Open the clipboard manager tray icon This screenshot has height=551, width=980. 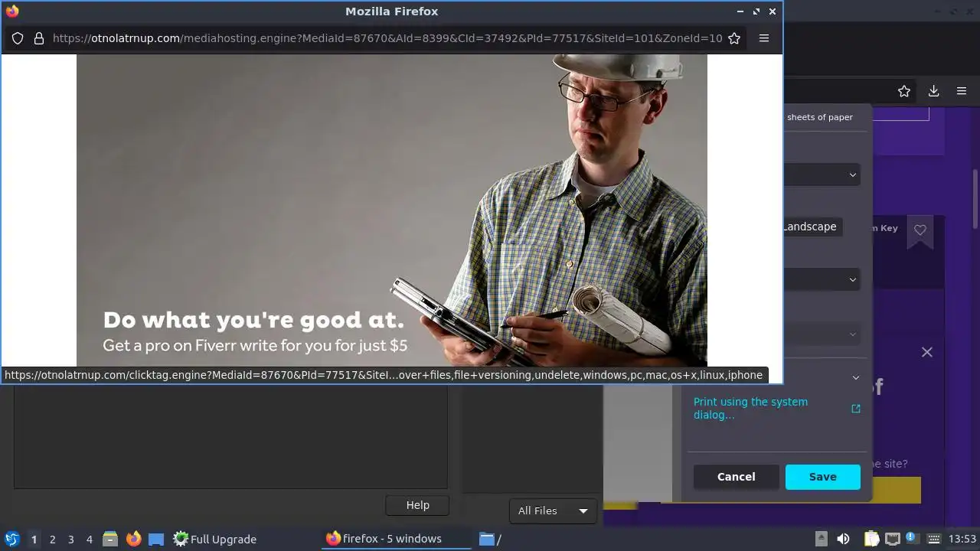[872, 539]
